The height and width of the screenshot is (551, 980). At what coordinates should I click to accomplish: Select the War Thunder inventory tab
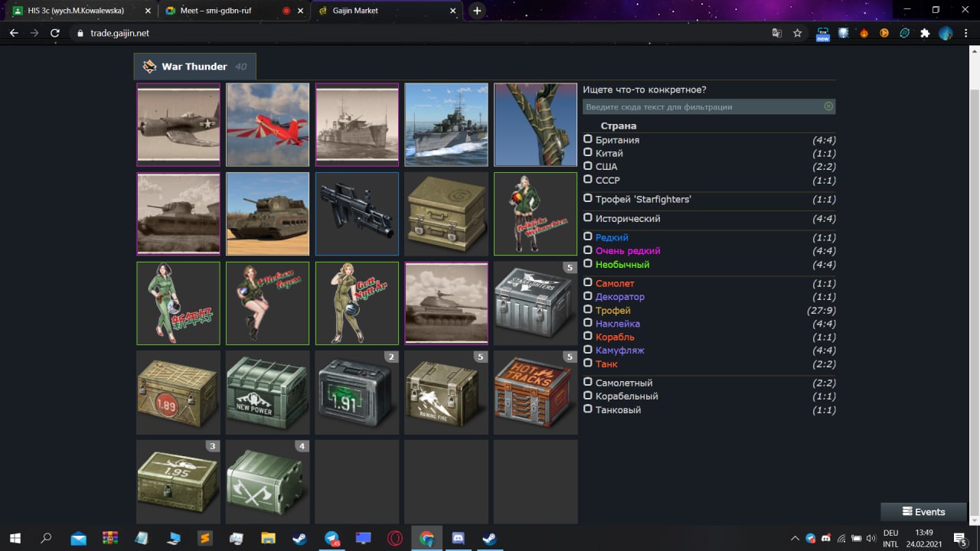coord(194,67)
